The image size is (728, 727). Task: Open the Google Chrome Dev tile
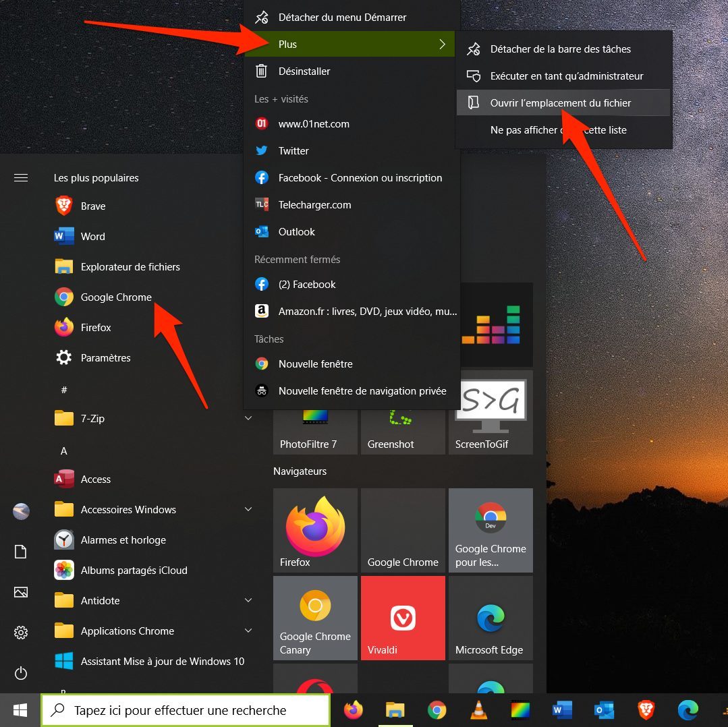(x=491, y=530)
